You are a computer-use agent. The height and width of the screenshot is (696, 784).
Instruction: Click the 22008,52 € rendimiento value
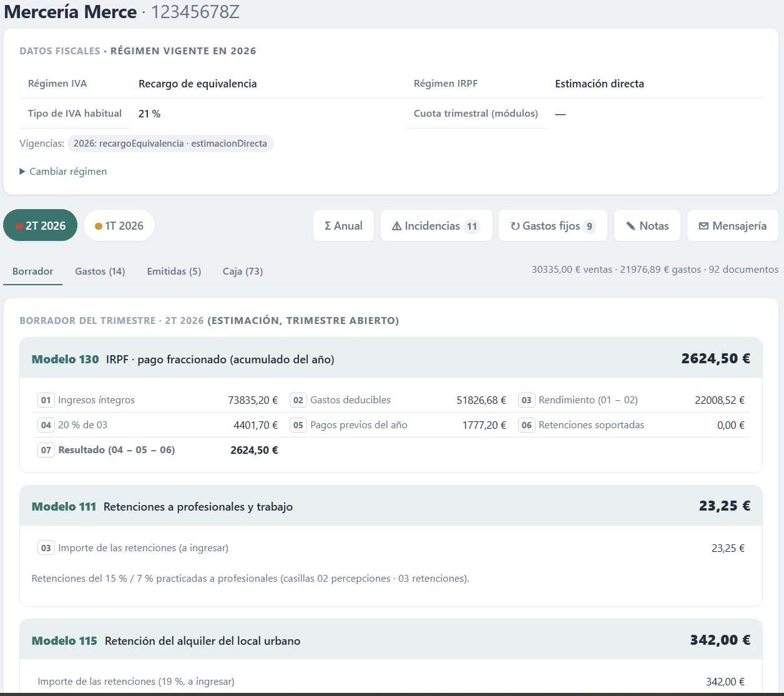click(720, 400)
